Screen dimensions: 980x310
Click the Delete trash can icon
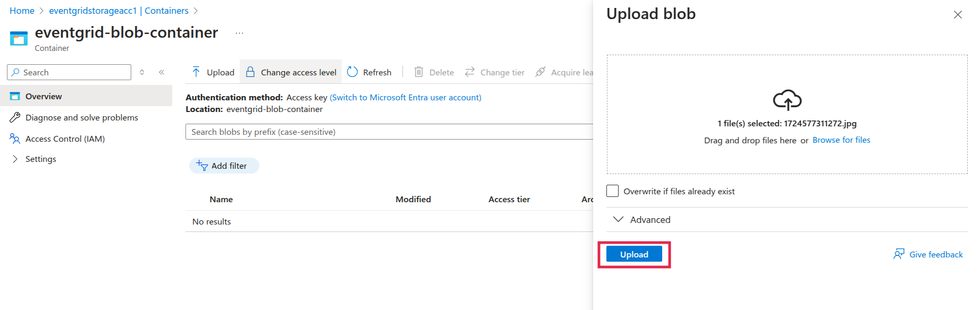click(x=419, y=72)
